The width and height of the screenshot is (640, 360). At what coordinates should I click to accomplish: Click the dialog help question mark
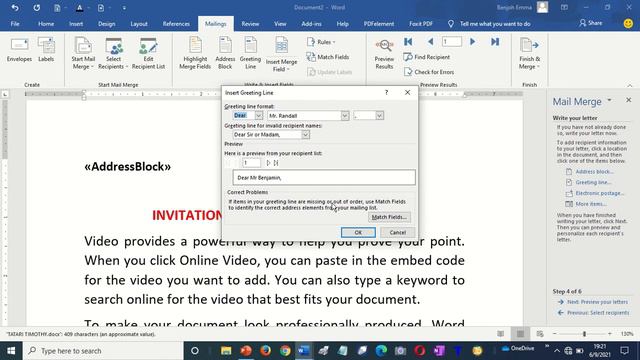[386, 93]
